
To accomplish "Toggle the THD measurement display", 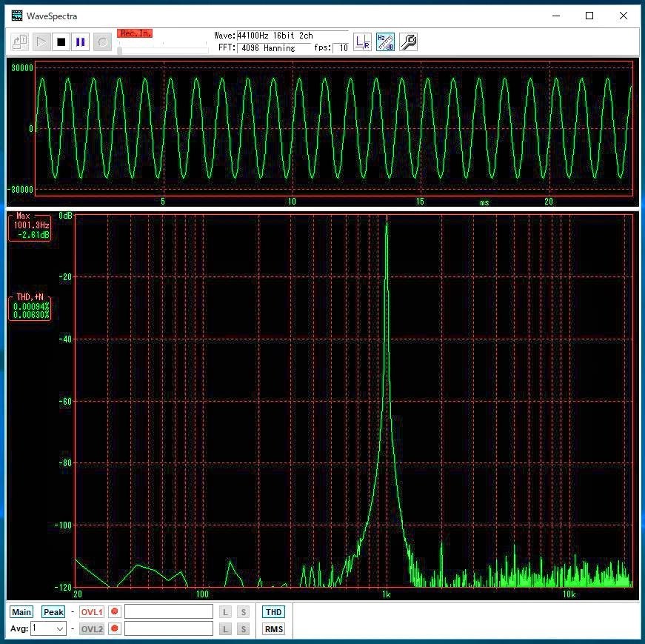I will 273,612.
